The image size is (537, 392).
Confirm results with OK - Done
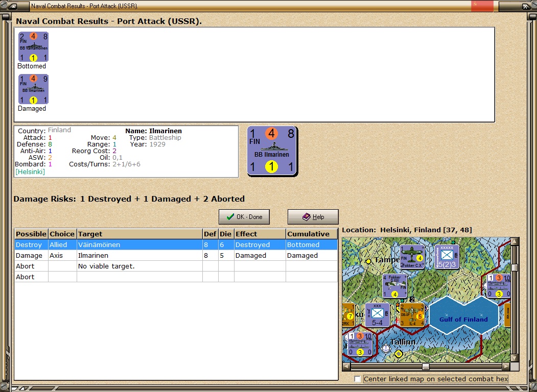click(244, 217)
